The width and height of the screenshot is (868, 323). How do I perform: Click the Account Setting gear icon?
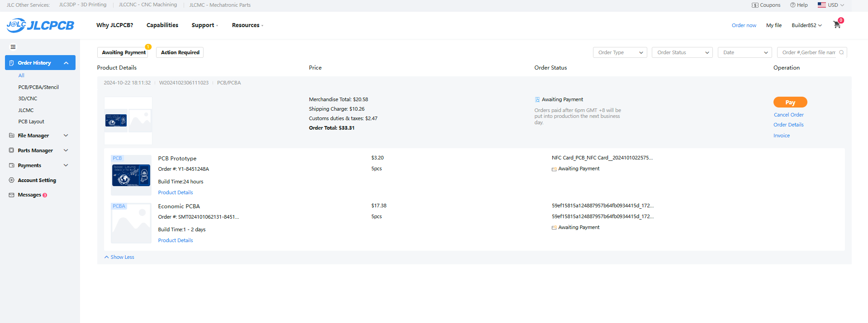[x=12, y=180]
